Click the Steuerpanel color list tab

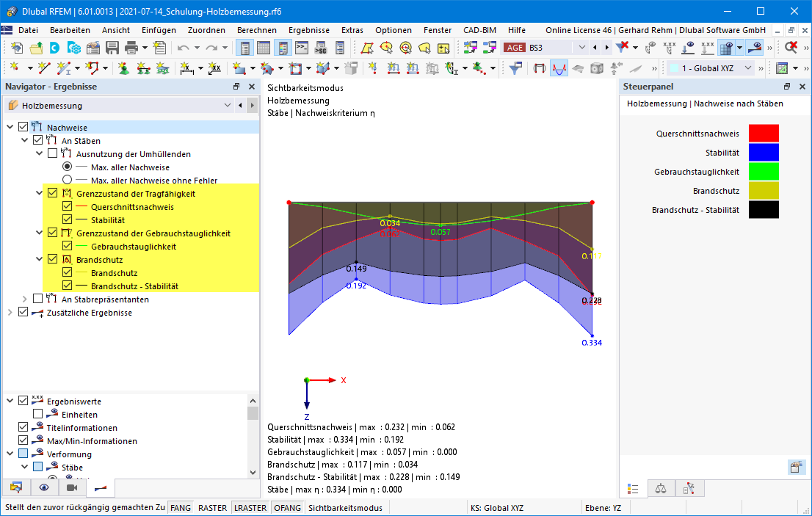coord(633,489)
